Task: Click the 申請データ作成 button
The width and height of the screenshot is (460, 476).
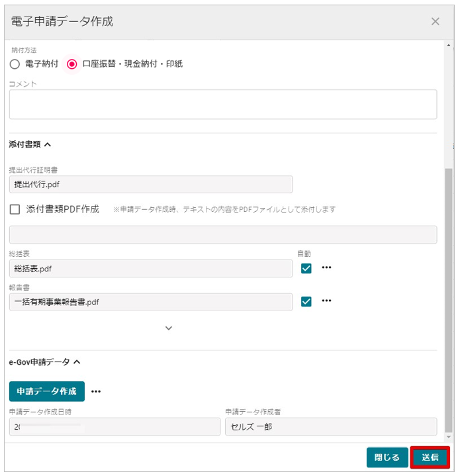Action: 47,391
